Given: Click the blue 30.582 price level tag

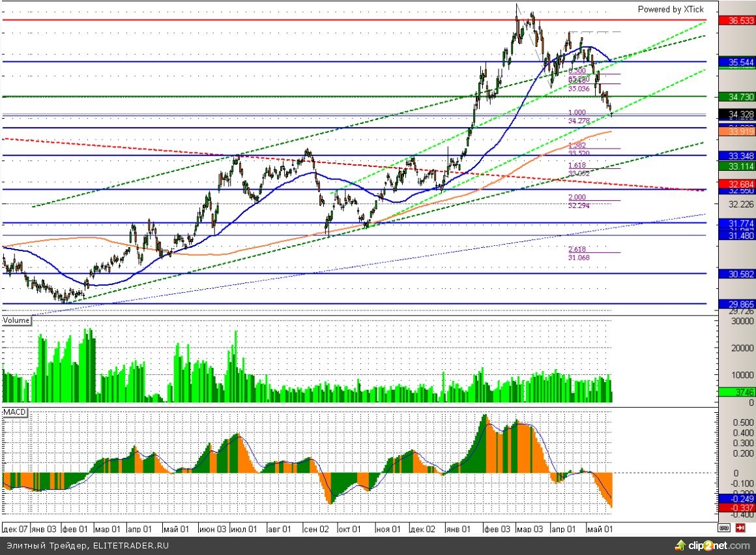Looking at the screenshot, I should tap(736, 274).
